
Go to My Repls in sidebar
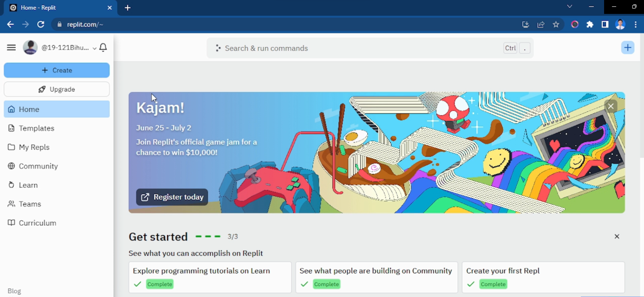[34, 147]
